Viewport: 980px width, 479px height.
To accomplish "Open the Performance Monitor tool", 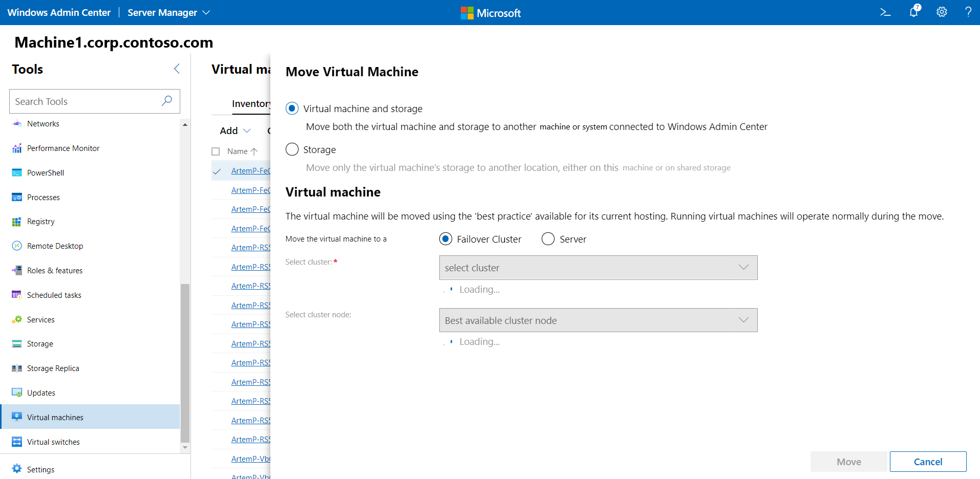I will (x=63, y=148).
